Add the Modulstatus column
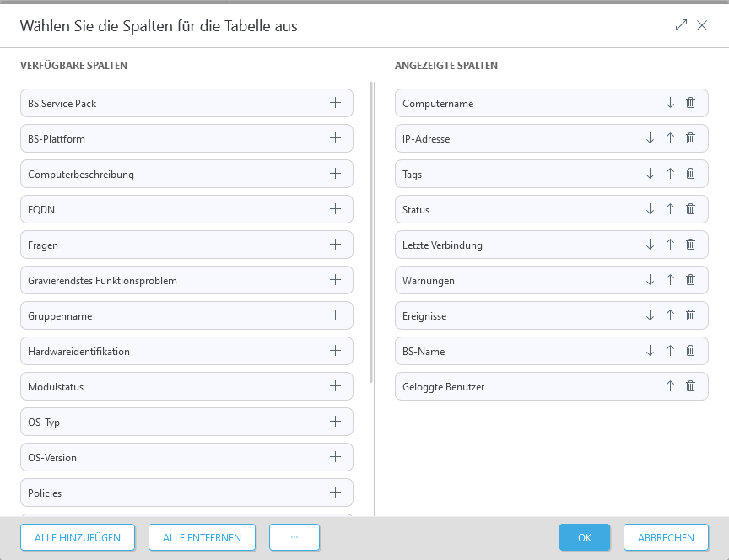This screenshot has width=729, height=560. click(335, 386)
